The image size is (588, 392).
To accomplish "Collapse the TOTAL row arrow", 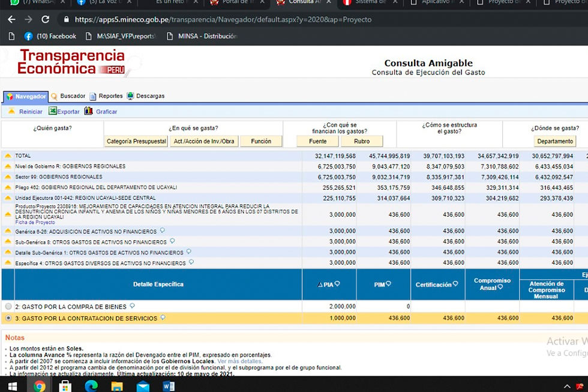I will (x=8, y=155).
